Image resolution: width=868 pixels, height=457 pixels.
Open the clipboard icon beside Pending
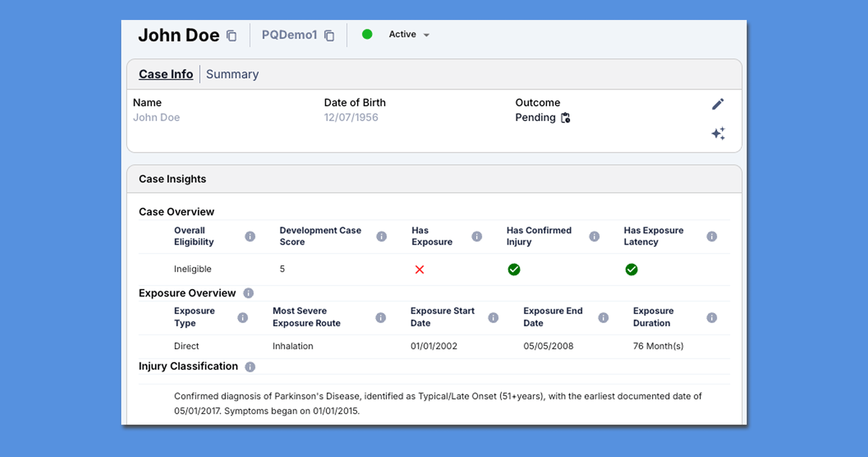566,118
